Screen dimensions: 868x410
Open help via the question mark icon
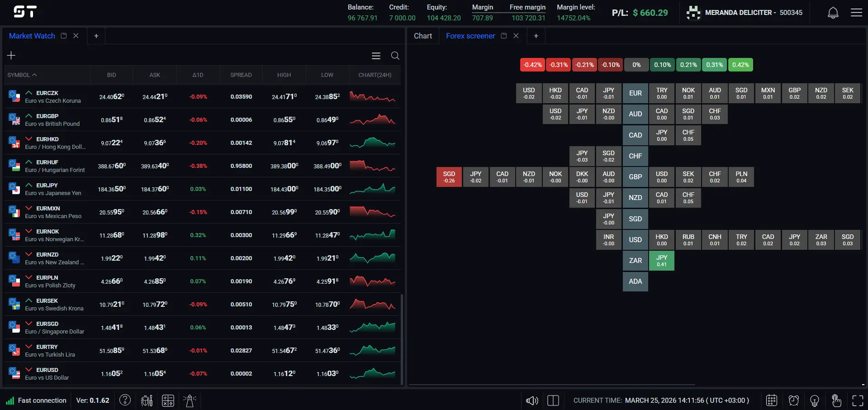point(125,400)
